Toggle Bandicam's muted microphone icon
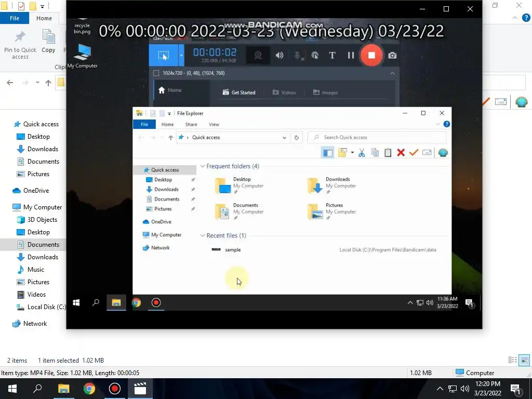Image resolution: width=532 pixels, height=399 pixels. [298, 56]
